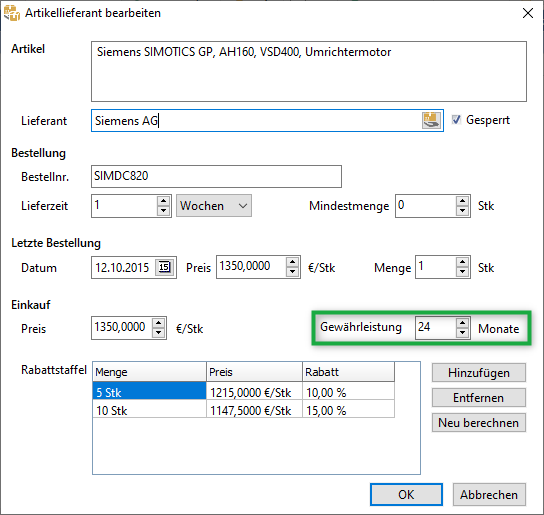This screenshot has width=544, height=515.
Task: Increase Gewährleistung months with up arrow
Action: click(x=462, y=323)
